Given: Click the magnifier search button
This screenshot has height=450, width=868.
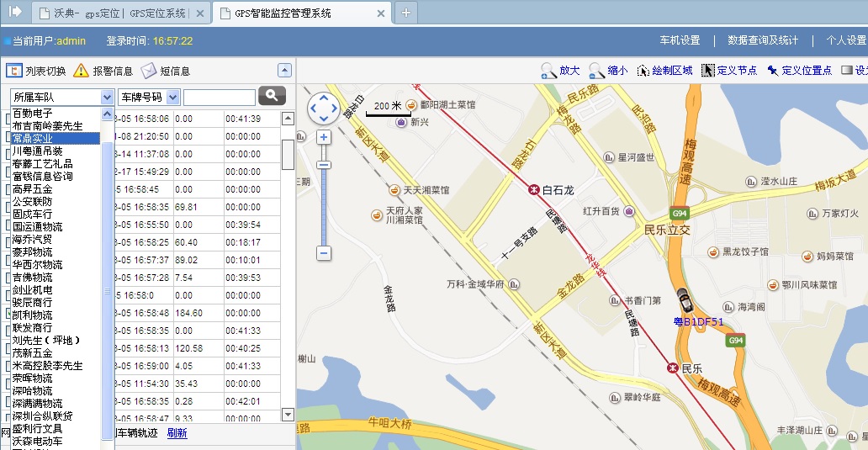Looking at the screenshot, I should (272, 96).
